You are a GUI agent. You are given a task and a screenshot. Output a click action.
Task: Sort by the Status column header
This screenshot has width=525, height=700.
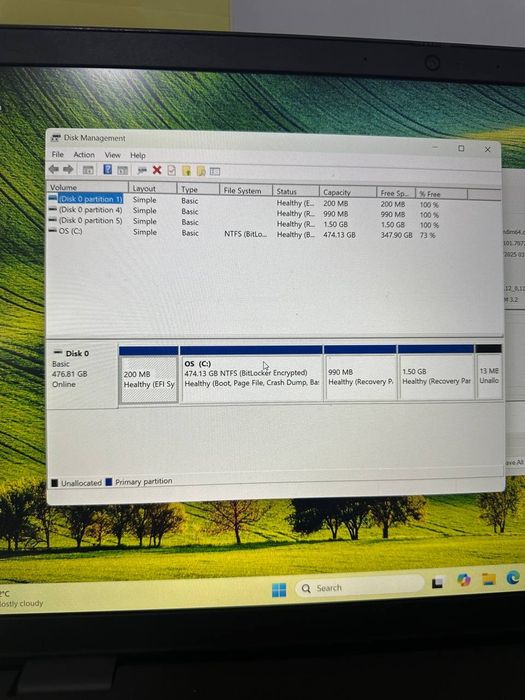click(296, 191)
